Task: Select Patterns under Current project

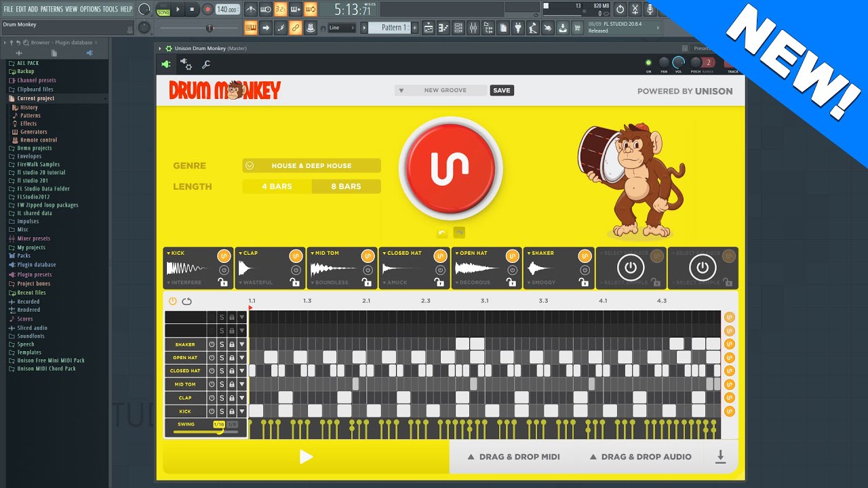Action: (31, 116)
